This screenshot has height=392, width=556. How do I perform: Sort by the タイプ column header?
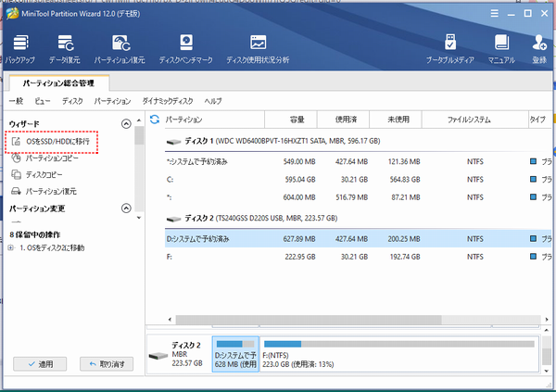(539, 120)
